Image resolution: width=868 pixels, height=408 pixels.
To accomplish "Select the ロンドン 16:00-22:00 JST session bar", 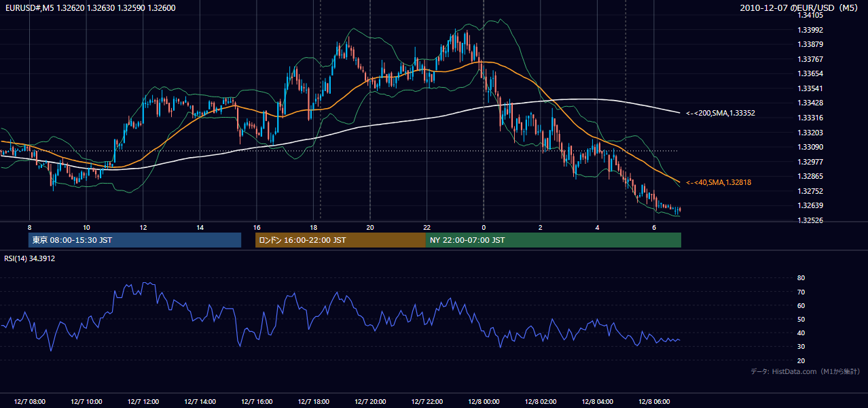I will pyautogui.click(x=340, y=240).
